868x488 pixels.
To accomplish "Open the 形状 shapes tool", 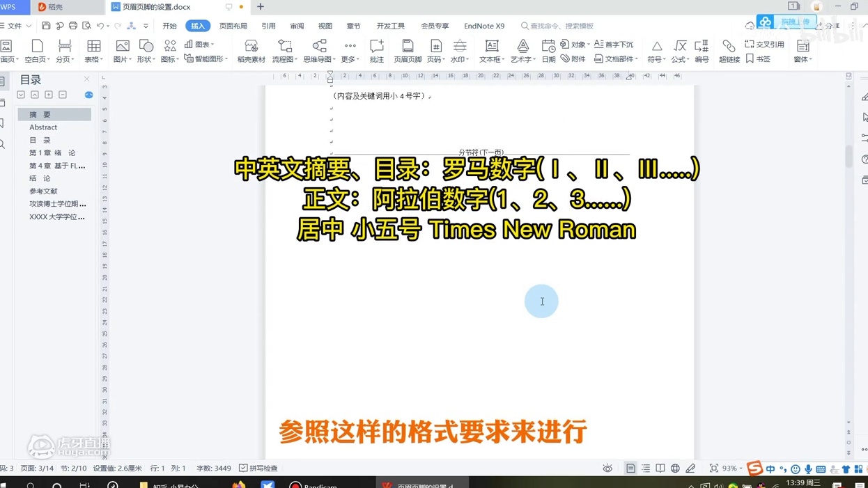I will [146, 51].
